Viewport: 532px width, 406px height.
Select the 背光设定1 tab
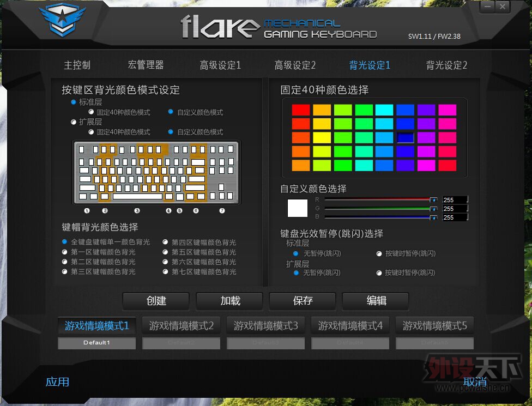[370, 65]
